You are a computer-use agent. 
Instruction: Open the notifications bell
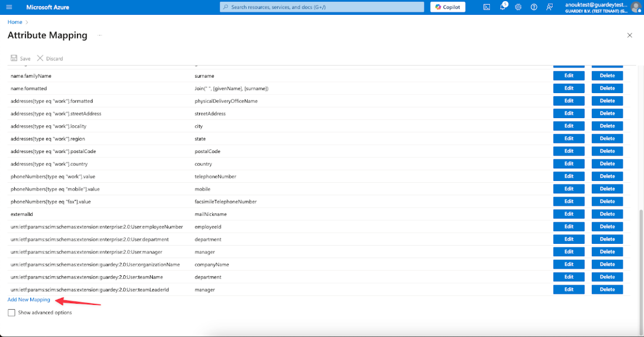pos(502,7)
